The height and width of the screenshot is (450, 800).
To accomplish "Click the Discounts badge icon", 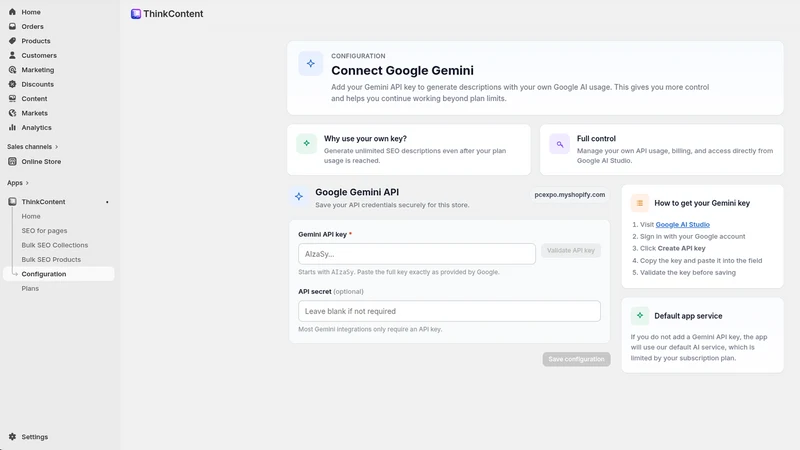I will point(12,84).
